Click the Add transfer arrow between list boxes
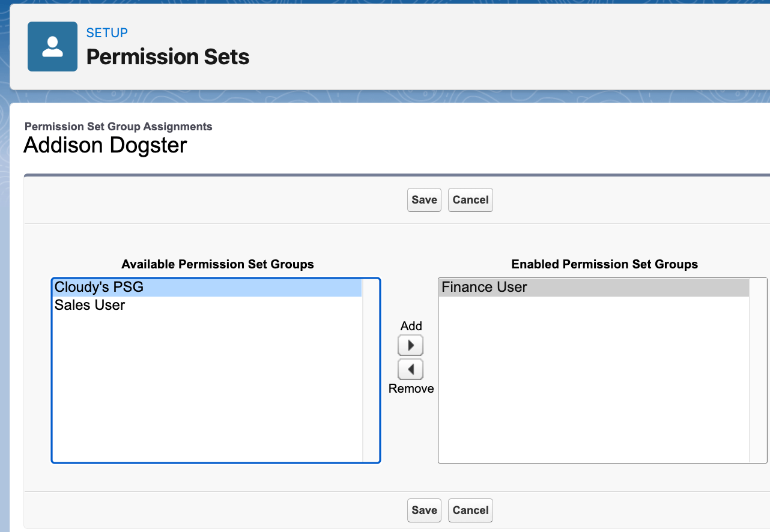The image size is (770, 532). [410, 345]
